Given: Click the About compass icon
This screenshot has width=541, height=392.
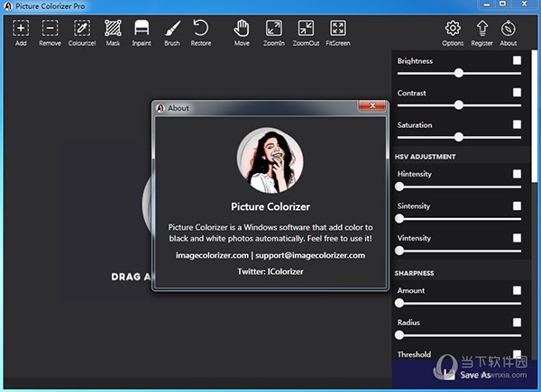Looking at the screenshot, I should pyautogui.click(x=509, y=32).
